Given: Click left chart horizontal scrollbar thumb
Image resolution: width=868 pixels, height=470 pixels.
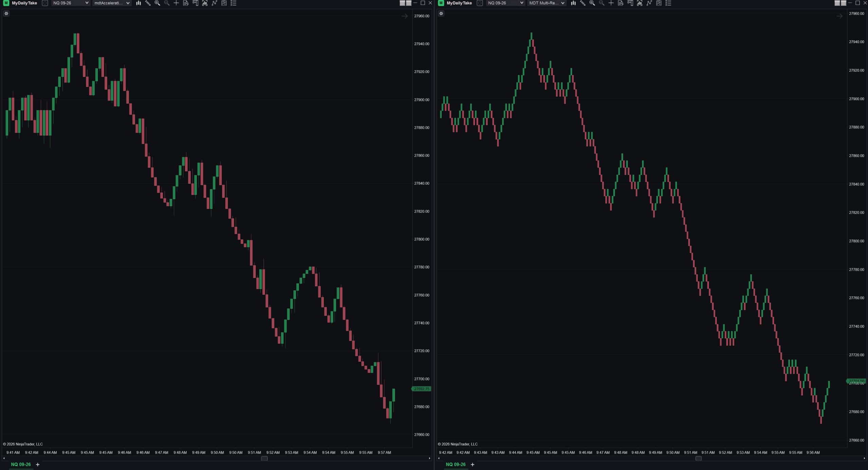Looking at the screenshot, I should pos(264,458).
